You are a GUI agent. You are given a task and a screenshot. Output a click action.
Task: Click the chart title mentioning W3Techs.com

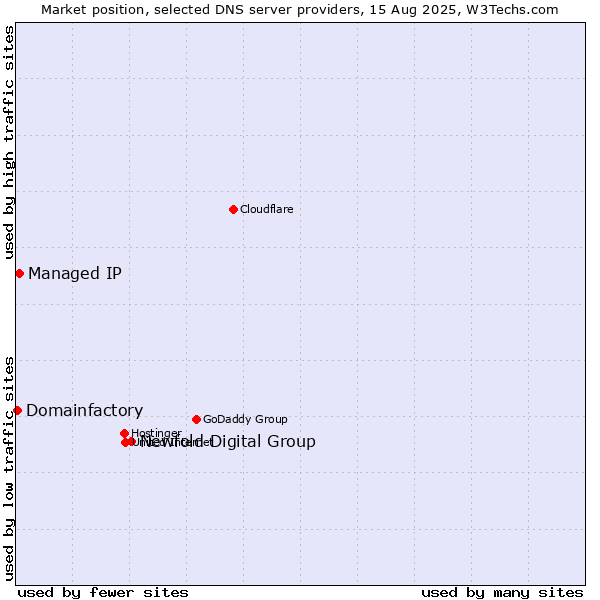pos(300,10)
